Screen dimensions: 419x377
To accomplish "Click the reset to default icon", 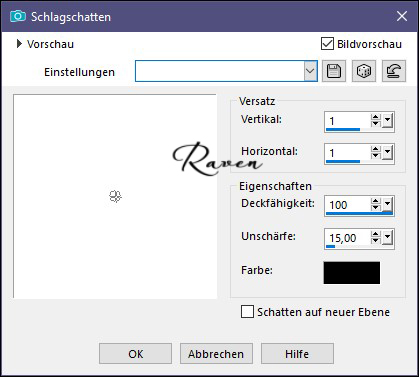I will (394, 71).
